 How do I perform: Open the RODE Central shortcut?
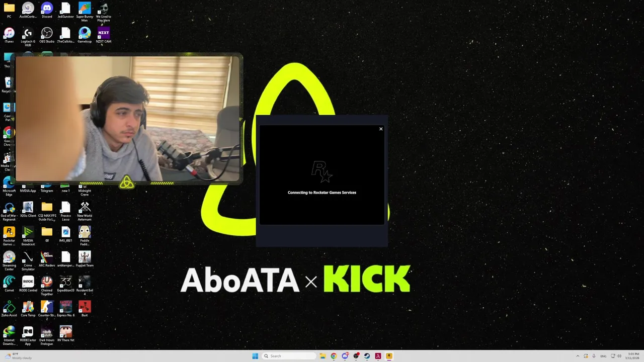coord(28,285)
